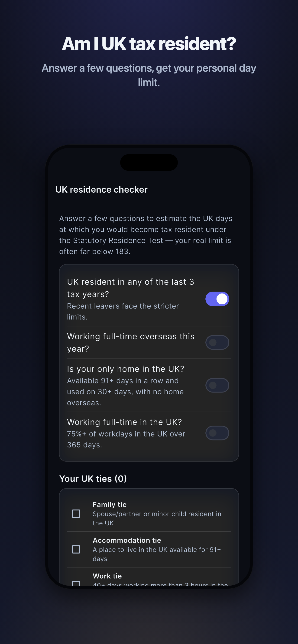Check the Family tie checkbox
The width and height of the screenshot is (298, 644).
[x=76, y=513]
